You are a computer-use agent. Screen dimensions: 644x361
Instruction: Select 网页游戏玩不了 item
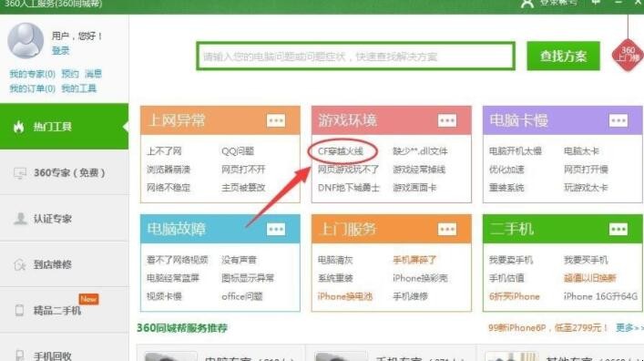(348, 170)
